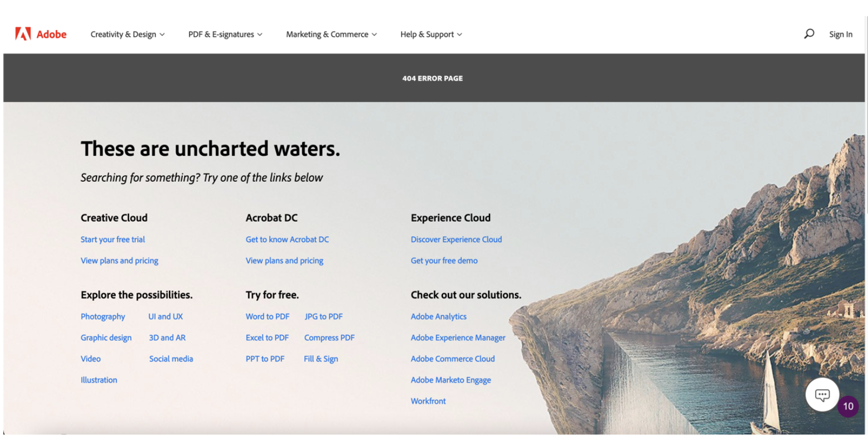Click the Searching for something? subtitle
The image size is (868, 439).
(x=202, y=178)
